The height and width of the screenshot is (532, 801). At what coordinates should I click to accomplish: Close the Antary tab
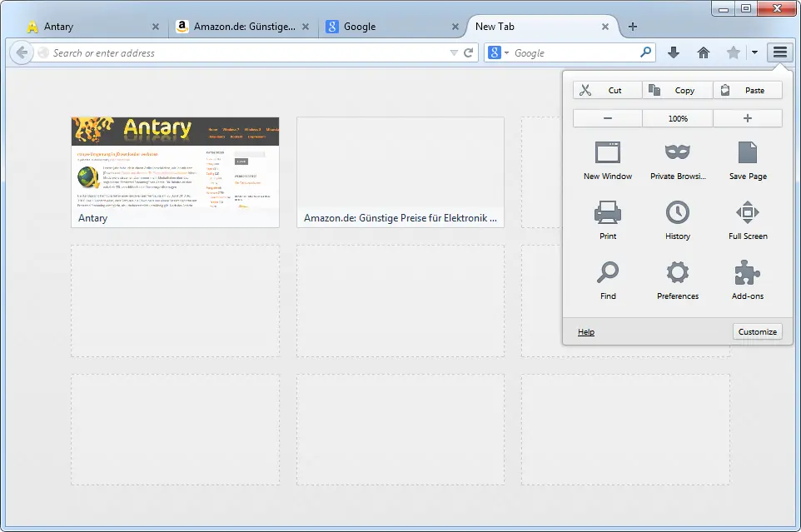[156, 27]
